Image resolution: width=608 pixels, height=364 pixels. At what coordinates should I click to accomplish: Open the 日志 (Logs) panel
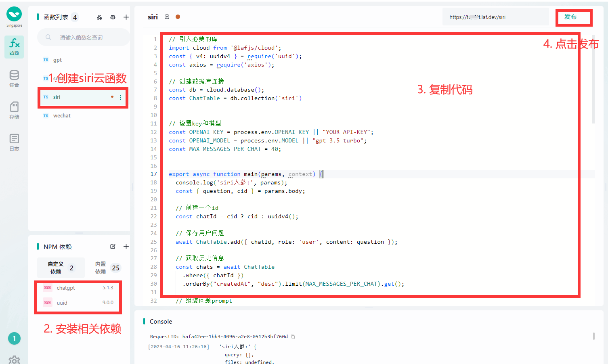pyautogui.click(x=14, y=139)
